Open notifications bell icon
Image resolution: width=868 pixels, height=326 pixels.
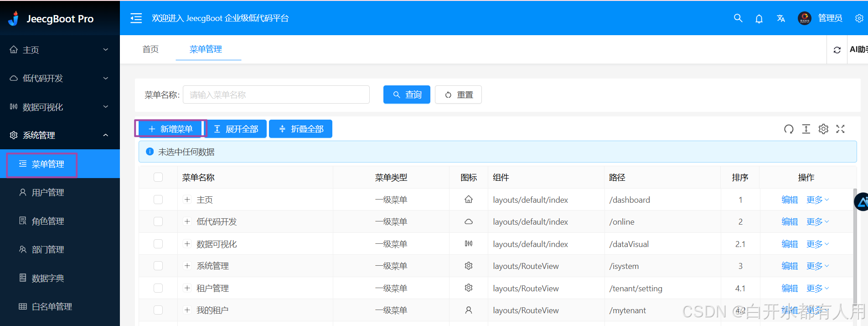tap(759, 19)
